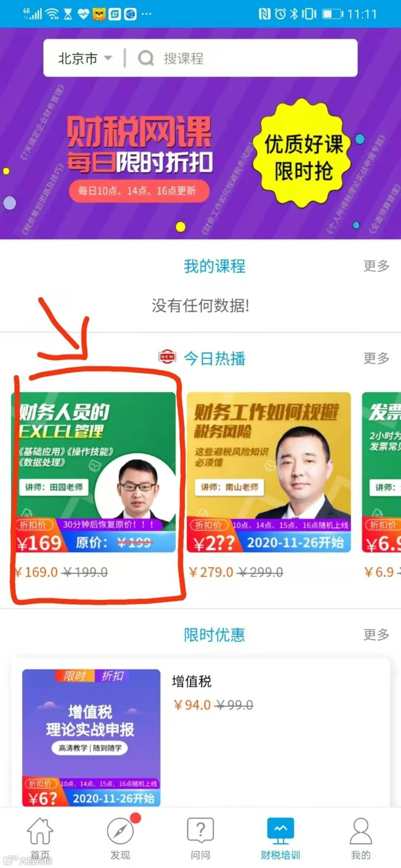Image resolution: width=401 pixels, height=868 pixels.
Task: Open the 增值税理论实战申报 course thumbnail
Action: (x=91, y=737)
